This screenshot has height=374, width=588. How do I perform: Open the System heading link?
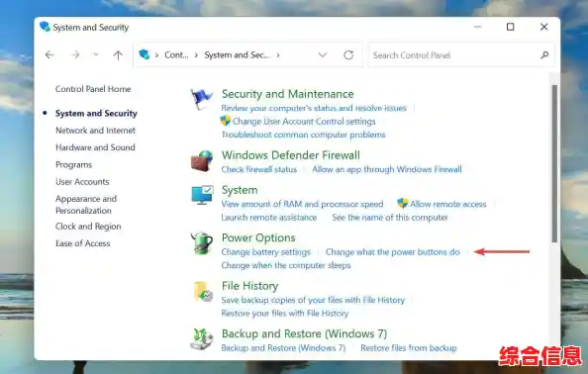(x=240, y=190)
